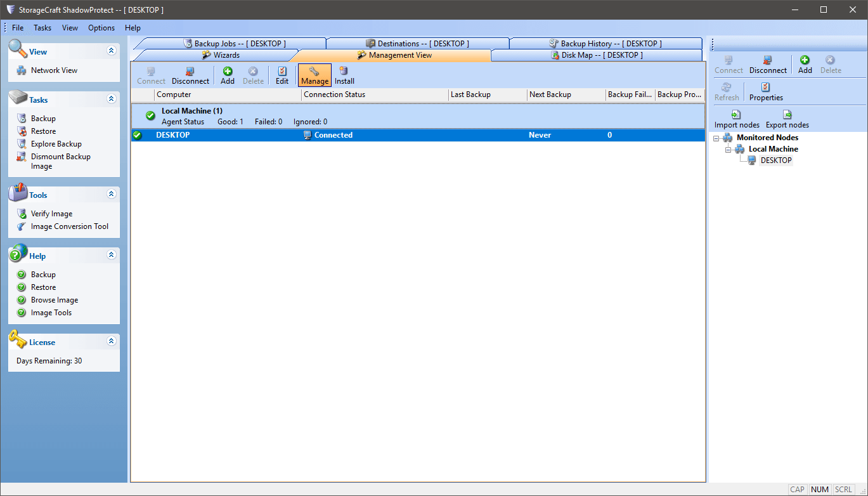
Task: Click the SCRL status bar indicator
Action: point(843,490)
